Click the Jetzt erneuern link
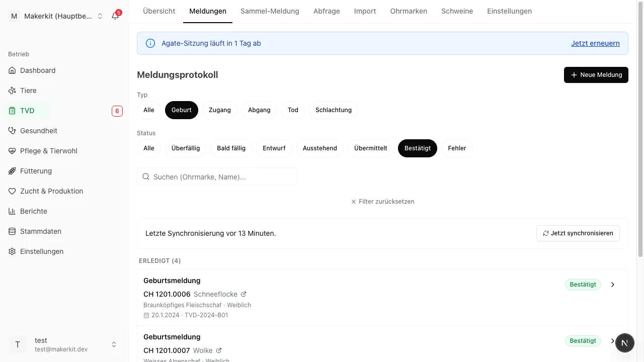The width and height of the screenshot is (644, 362). (595, 43)
